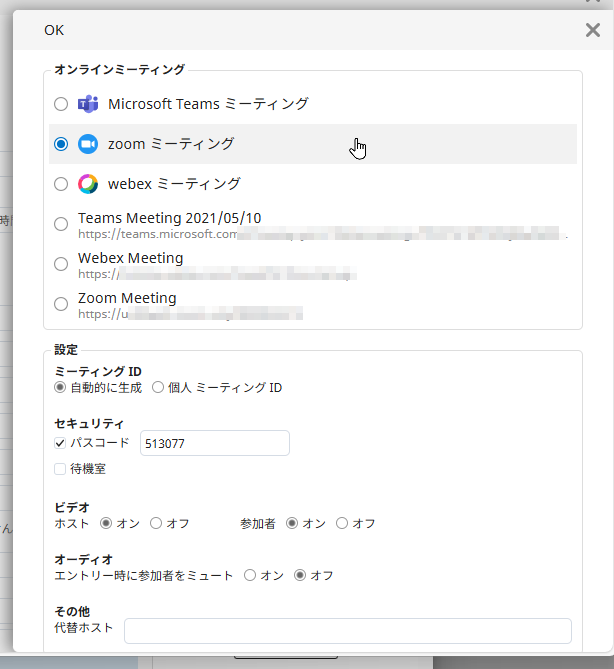The height and width of the screenshot is (669, 614).
Task: Select the webex ミーティング radio button
Action: point(61,184)
